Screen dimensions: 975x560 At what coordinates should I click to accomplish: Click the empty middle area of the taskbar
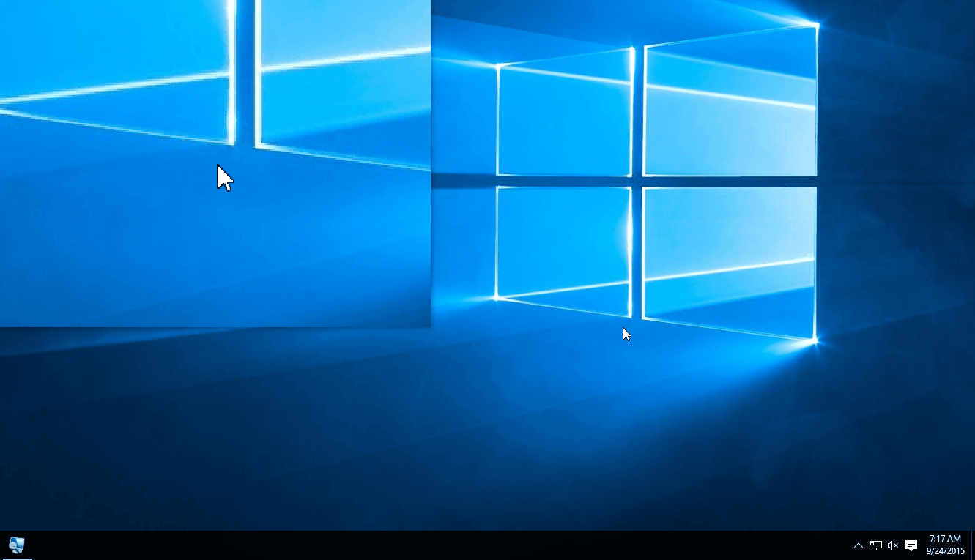440,545
